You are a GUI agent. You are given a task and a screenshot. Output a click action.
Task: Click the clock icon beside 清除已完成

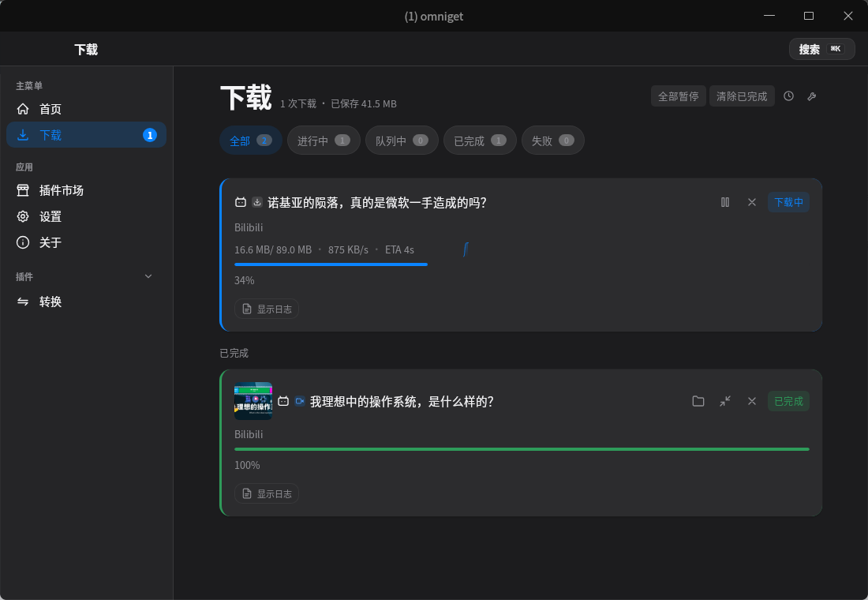pos(789,96)
